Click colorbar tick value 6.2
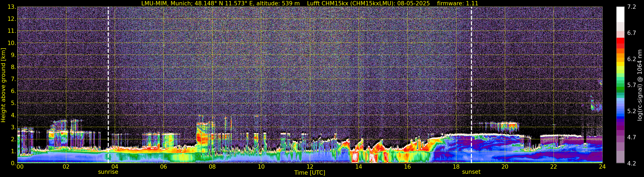 coord(632,59)
